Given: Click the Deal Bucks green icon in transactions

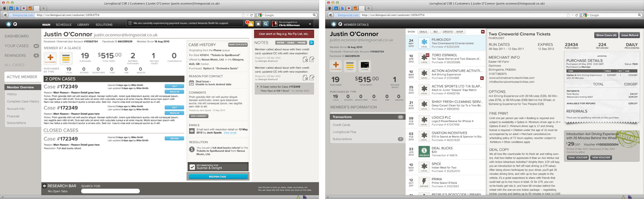Looking at the screenshot, I should click(424, 151).
